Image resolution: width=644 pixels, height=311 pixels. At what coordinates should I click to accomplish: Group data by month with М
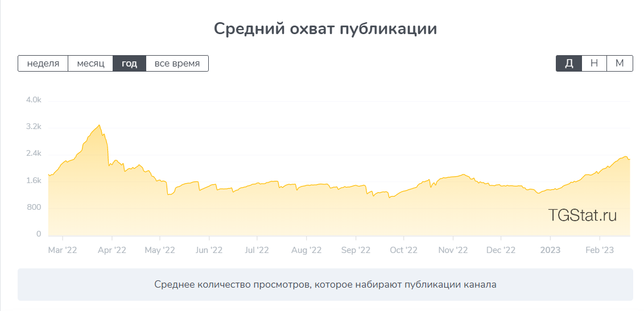(x=620, y=64)
